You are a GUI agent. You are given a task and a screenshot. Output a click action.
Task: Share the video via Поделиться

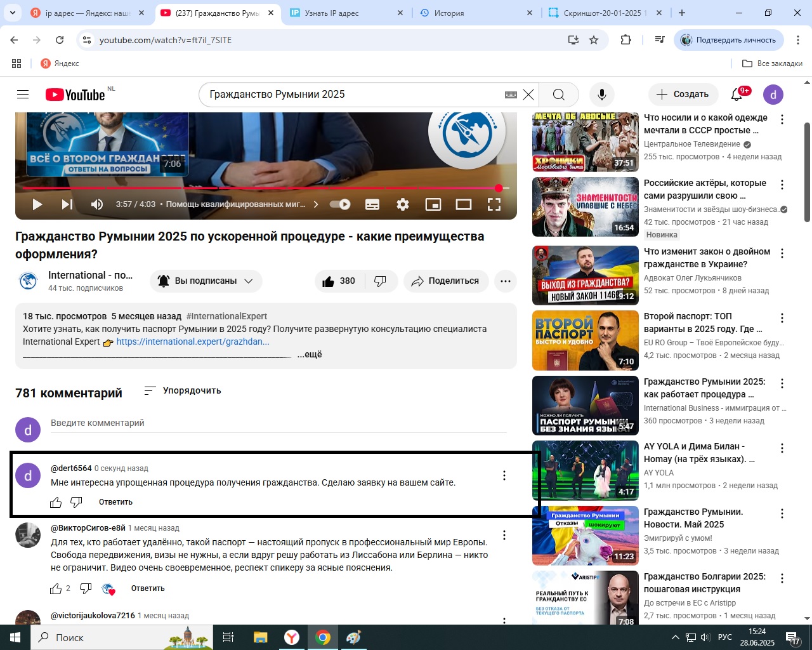tap(446, 281)
